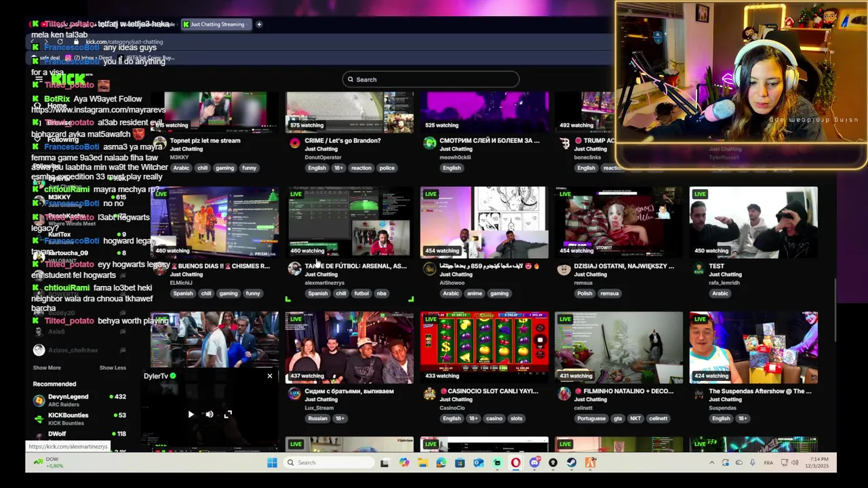Open remsua channel avatar

tap(564, 268)
